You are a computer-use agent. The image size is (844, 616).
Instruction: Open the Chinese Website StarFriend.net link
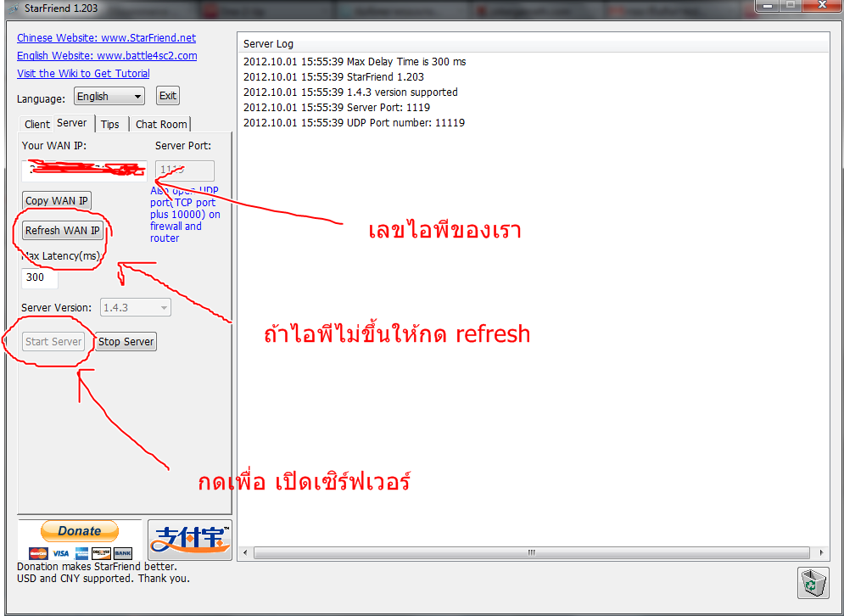click(x=106, y=37)
